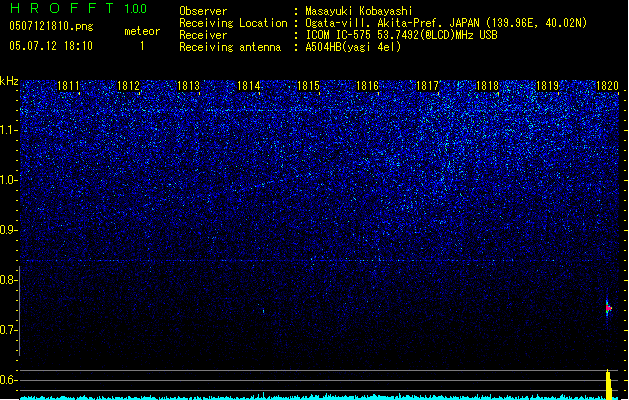Image resolution: width=629 pixels, height=400 pixels.
Task: Click the 0.8 frequency axis label
Action: tap(9, 280)
